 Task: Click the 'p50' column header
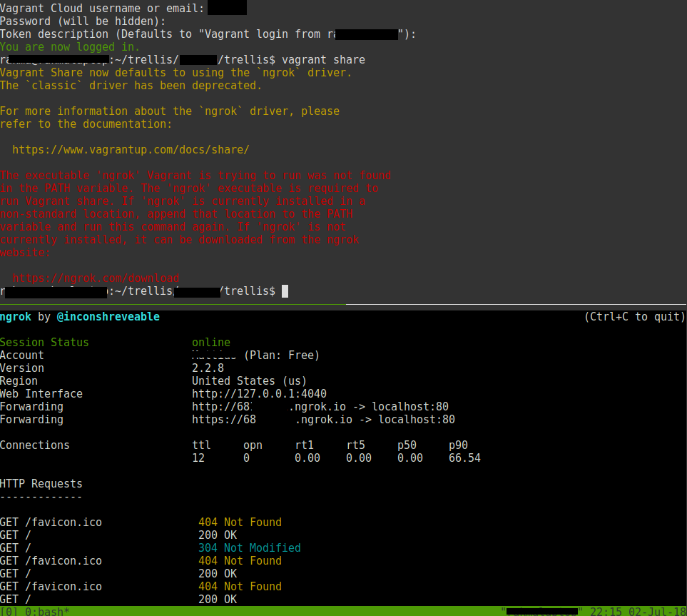(407, 445)
